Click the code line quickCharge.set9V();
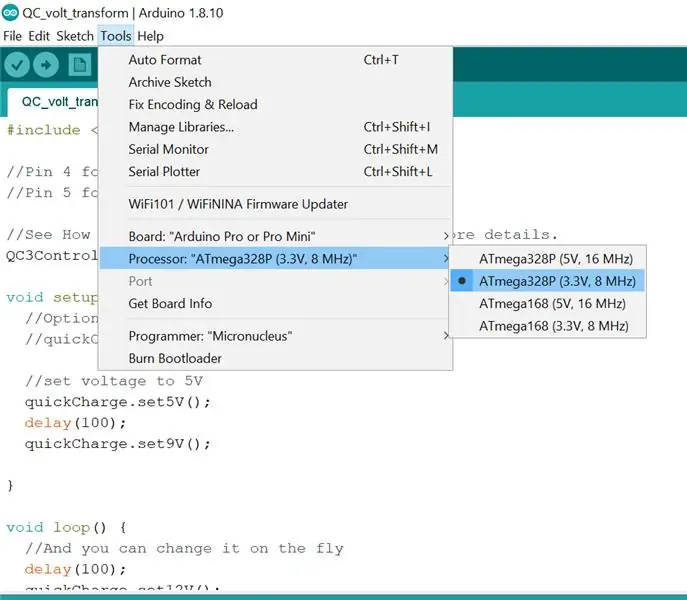 pos(117,444)
